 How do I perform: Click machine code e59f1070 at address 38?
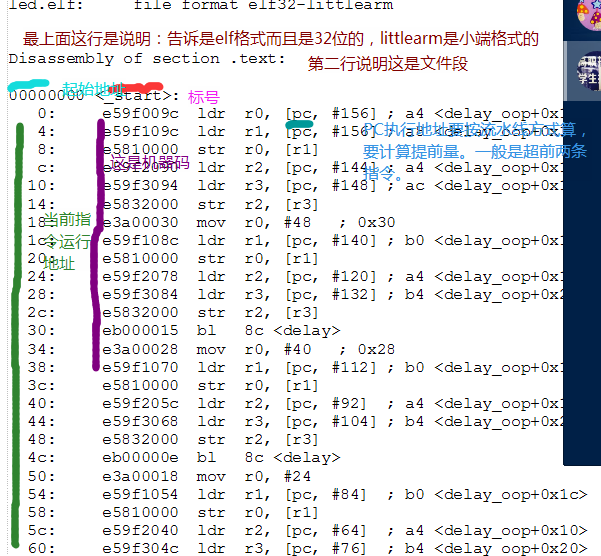pyautogui.click(x=140, y=367)
